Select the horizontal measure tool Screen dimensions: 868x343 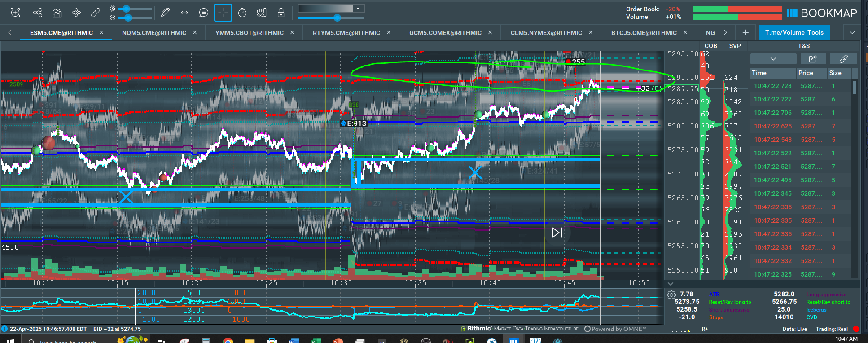tap(184, 13)
